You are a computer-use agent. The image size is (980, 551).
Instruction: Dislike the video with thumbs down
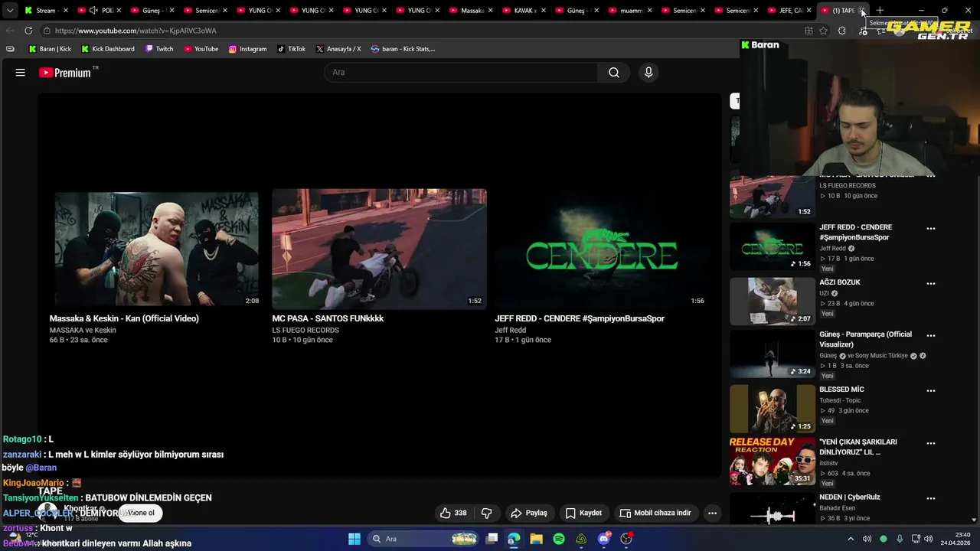pyautogui.click(x=486, y=514)
